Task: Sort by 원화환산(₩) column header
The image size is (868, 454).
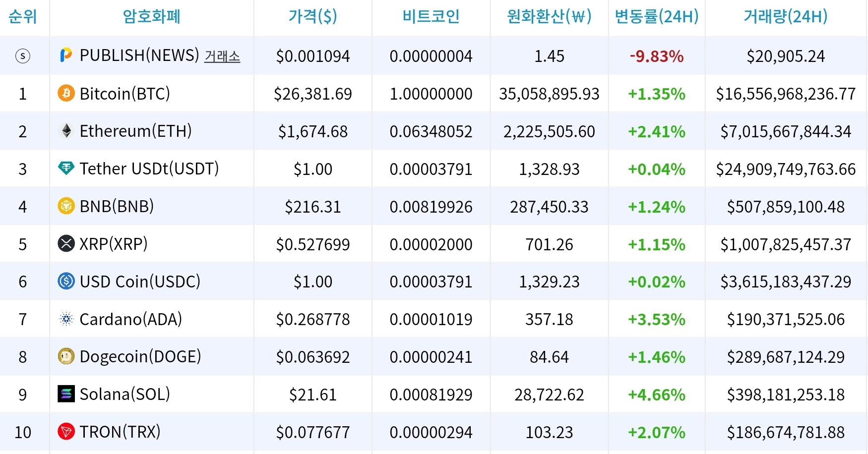Action: (x=549, y=16)
